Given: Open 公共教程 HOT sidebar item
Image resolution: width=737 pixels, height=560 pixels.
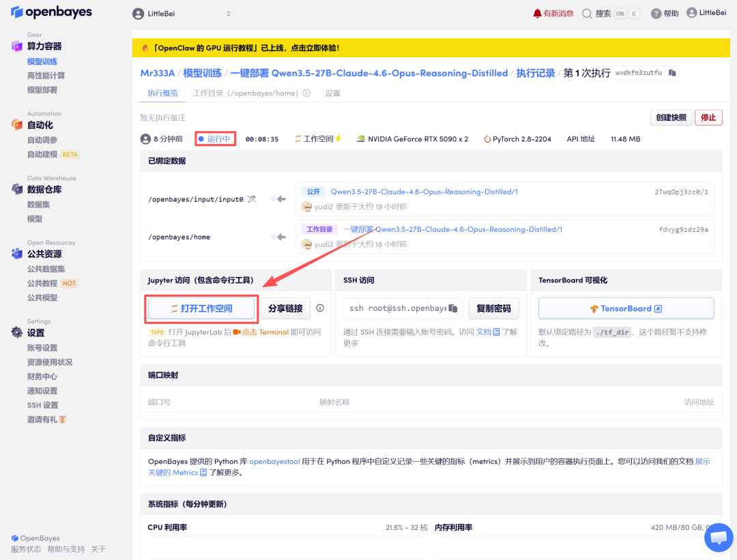Looking at the screenshot, I should [x=52, y=283].
